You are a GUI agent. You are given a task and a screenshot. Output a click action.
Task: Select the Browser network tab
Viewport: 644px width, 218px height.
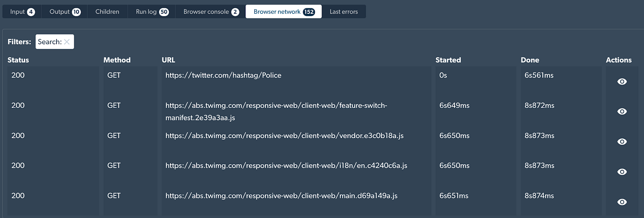(x=284, y=12)
